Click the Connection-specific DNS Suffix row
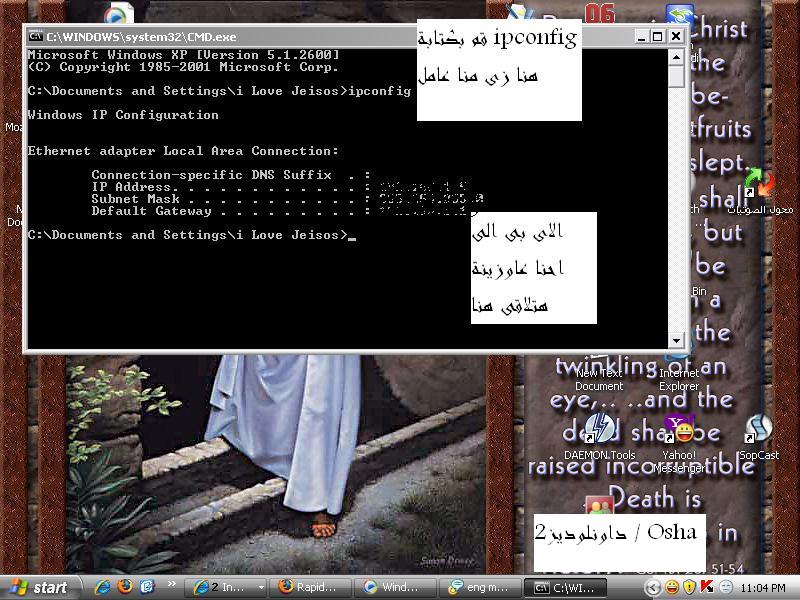 click(x=231, y=175)
